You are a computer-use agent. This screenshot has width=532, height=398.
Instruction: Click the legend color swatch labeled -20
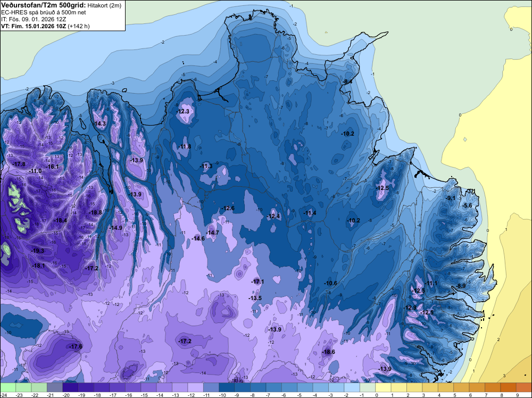pos(70,387)
